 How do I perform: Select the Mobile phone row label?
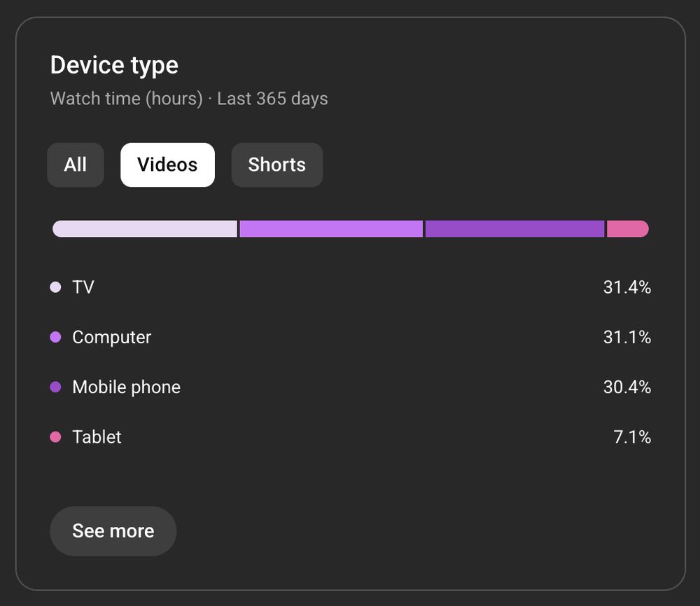[126, 387]
